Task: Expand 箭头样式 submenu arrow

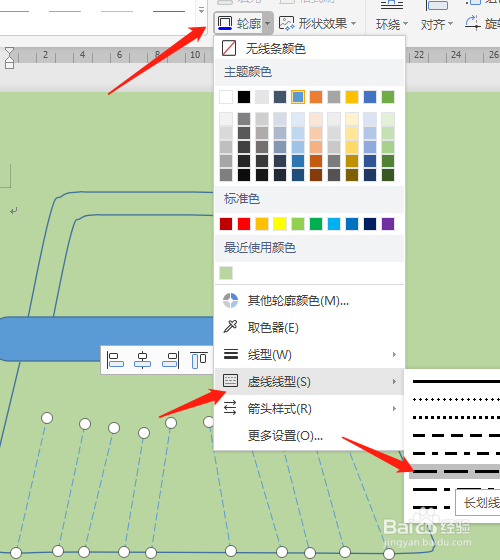Action: 394,409
